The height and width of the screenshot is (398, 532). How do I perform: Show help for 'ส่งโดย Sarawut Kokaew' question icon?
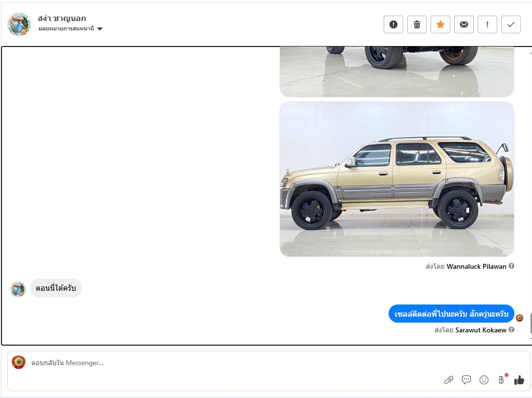click(x=511, y=329)
